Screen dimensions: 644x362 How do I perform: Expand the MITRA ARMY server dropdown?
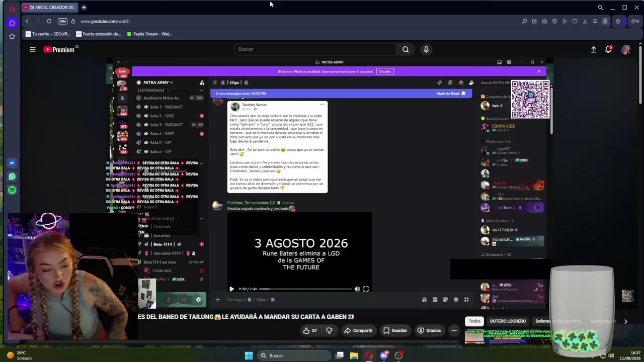(x=158, y=82)
